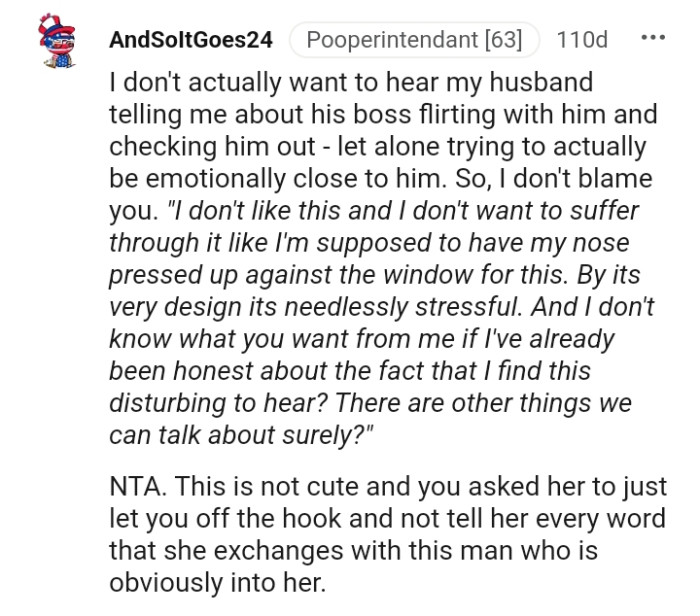Click the italic line "pressed up against the window"

(376, 277)
